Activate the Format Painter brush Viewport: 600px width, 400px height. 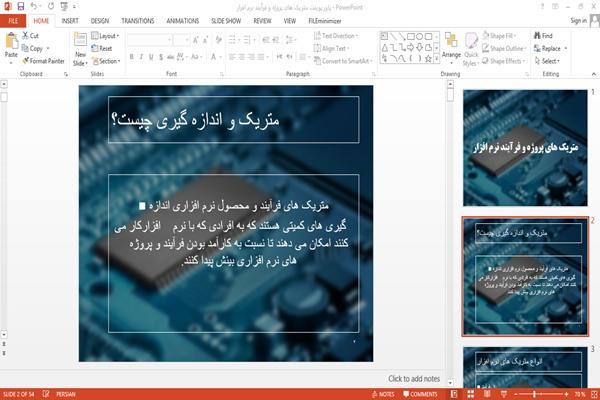tap(26, 61)
